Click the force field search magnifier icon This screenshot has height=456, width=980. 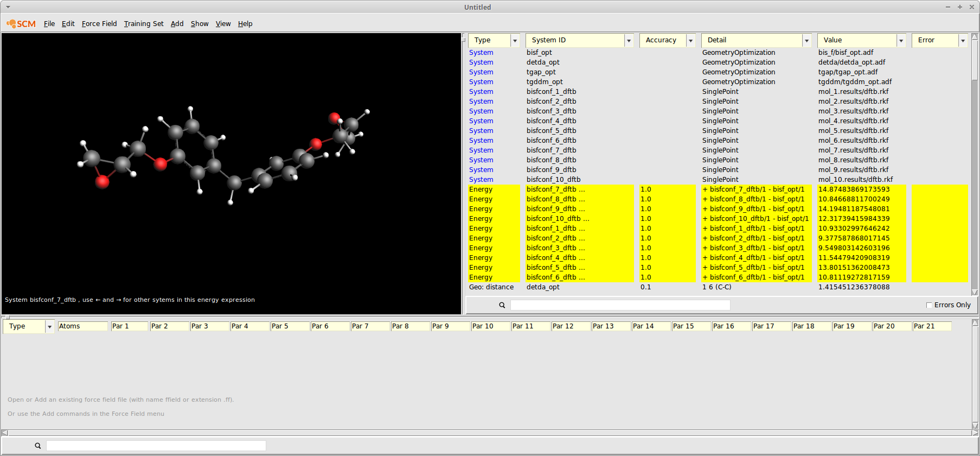coord(38,446)
